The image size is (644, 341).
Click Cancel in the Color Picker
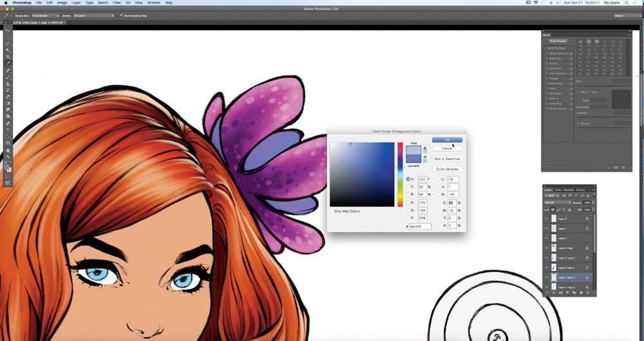(448, 148)
